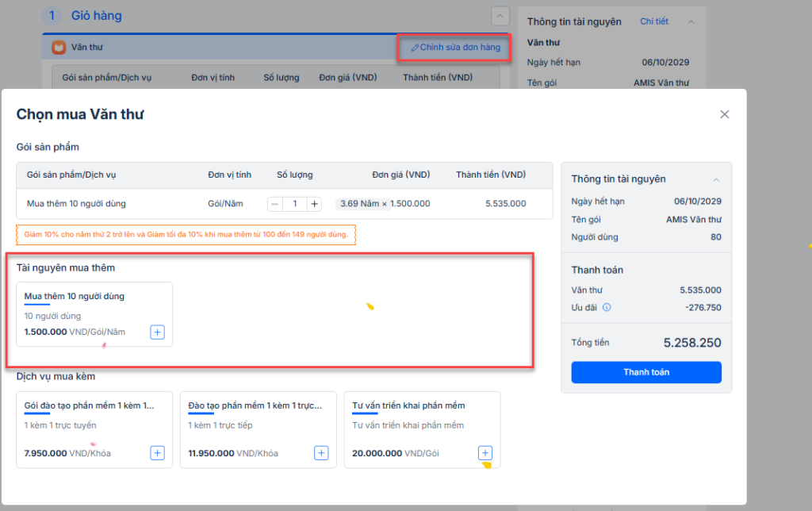
Task: Click the Đơn giá (VND) column header in dialog
Action: coord(400,175)
